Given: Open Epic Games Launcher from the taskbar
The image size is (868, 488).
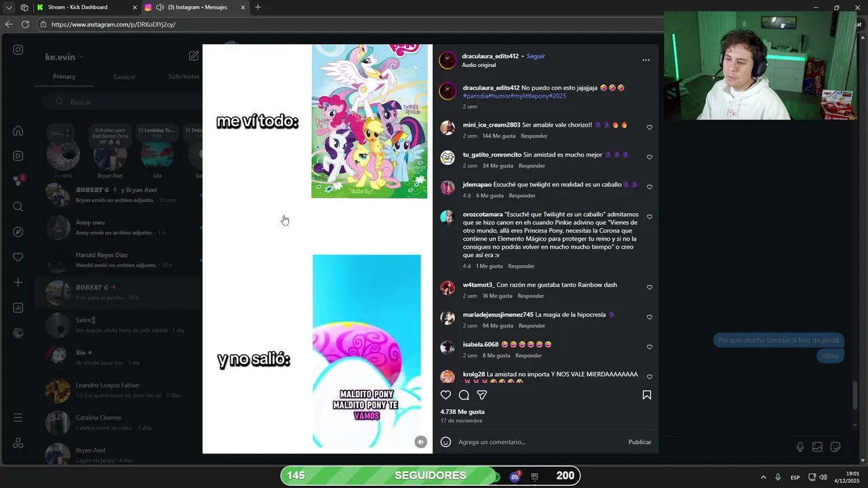Looking at the screenshot, I should tap(534, 476).
